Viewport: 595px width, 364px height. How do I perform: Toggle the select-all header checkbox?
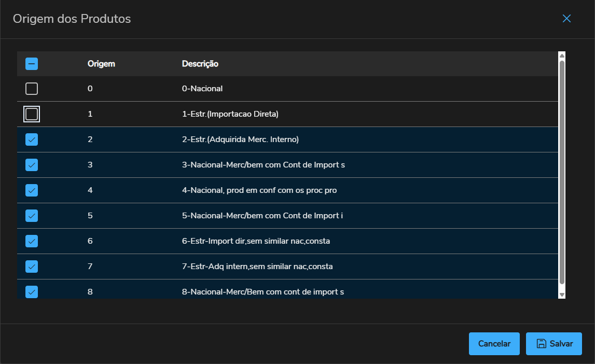pyautogui.click(x=32, y=64)
